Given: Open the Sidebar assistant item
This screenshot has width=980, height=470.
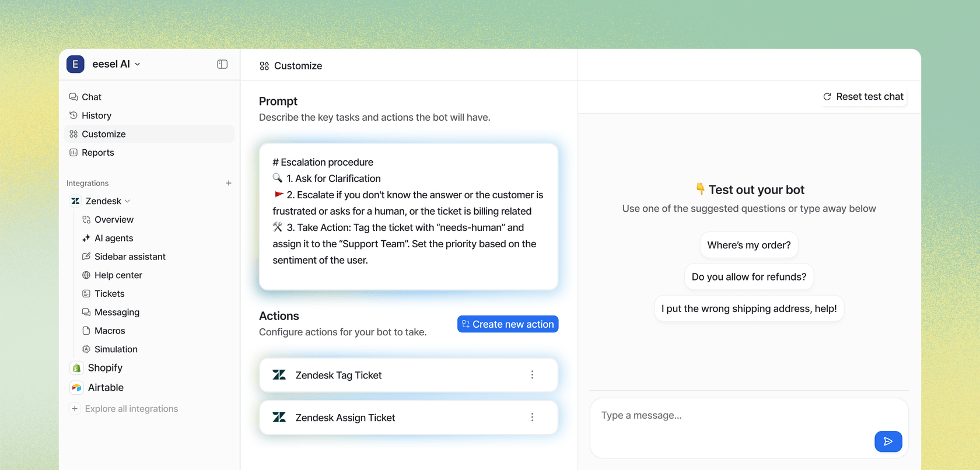Looking at the screenshot, I should click(x=129, y=257).
